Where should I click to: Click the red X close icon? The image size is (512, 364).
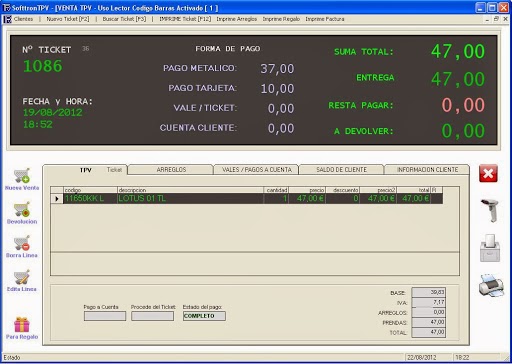[x=488, y=173]
